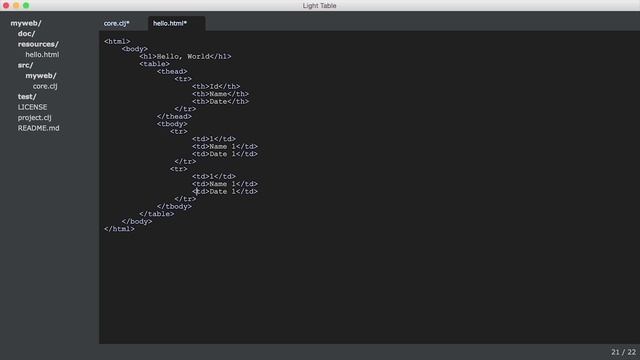This screenshot has height=360, width=640.
Task: Click the <th>Date</th> line
Action: tap(220, 102)
